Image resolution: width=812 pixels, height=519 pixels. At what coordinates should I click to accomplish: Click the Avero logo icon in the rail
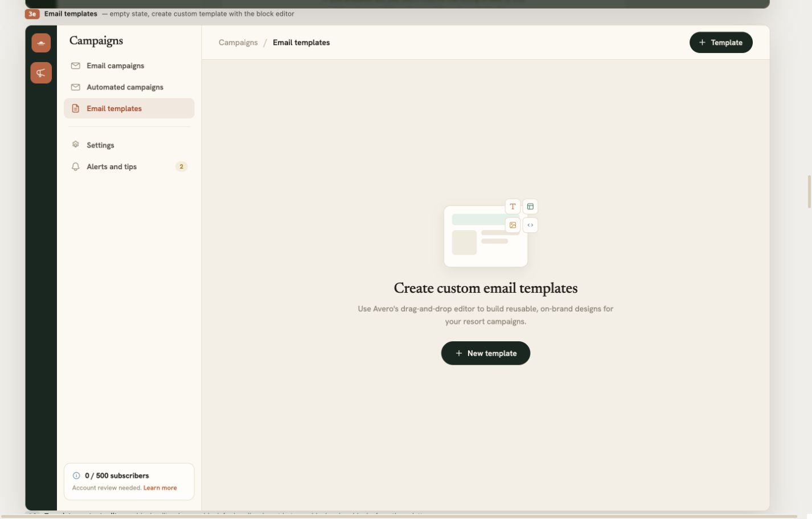coord(41,43)
